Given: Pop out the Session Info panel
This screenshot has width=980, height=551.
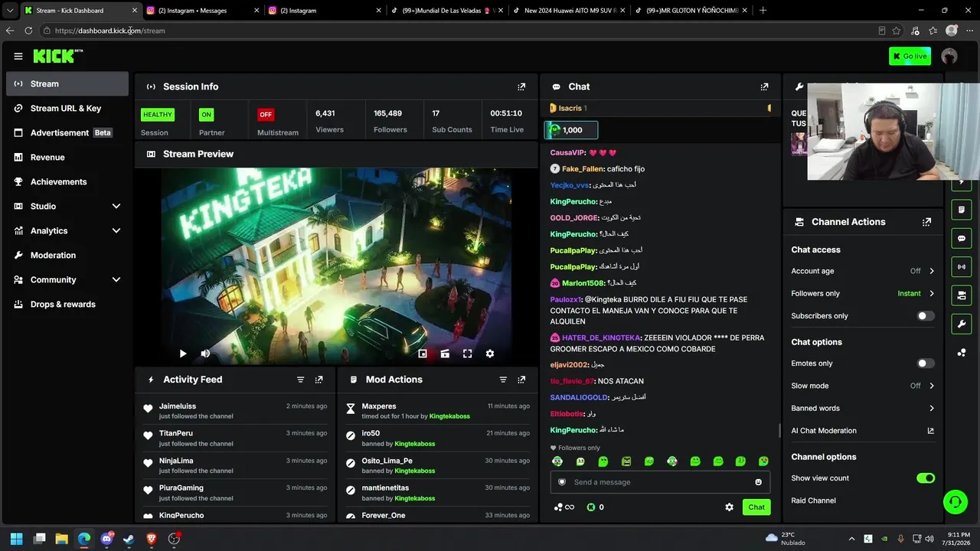Looking at the screenshot, I should coord(521,86).
